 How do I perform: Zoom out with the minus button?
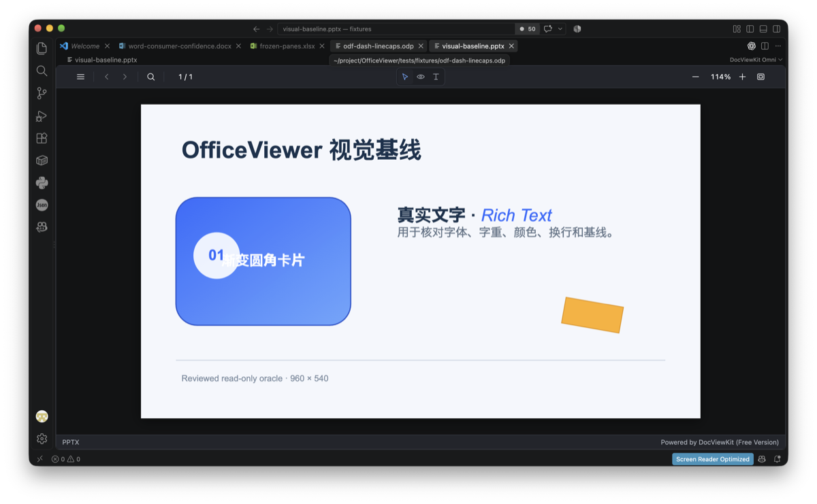[x=695, y=77]
